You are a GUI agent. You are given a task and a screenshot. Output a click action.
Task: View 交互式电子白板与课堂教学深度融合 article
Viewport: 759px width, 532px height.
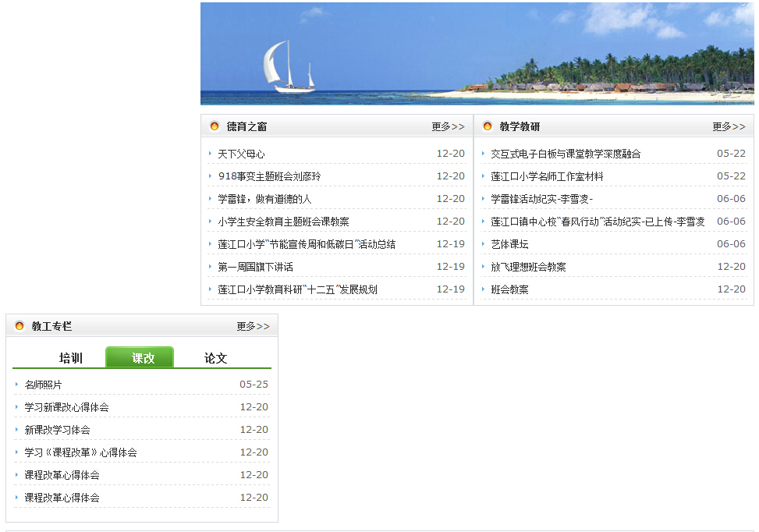tap(566, 154)
